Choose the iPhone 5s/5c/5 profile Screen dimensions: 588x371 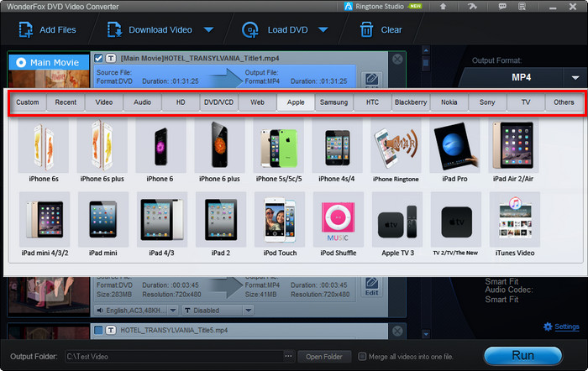(x=279, y=150)
